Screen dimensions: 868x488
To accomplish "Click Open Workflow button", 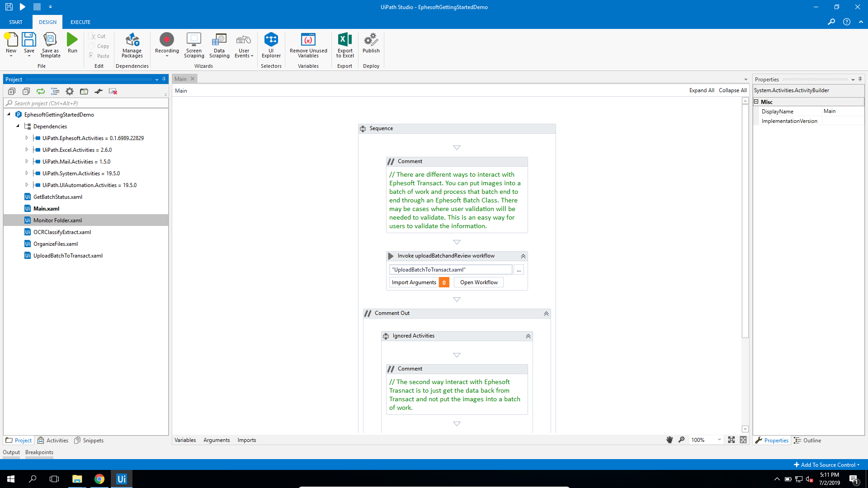I will [x=479, y=282].
